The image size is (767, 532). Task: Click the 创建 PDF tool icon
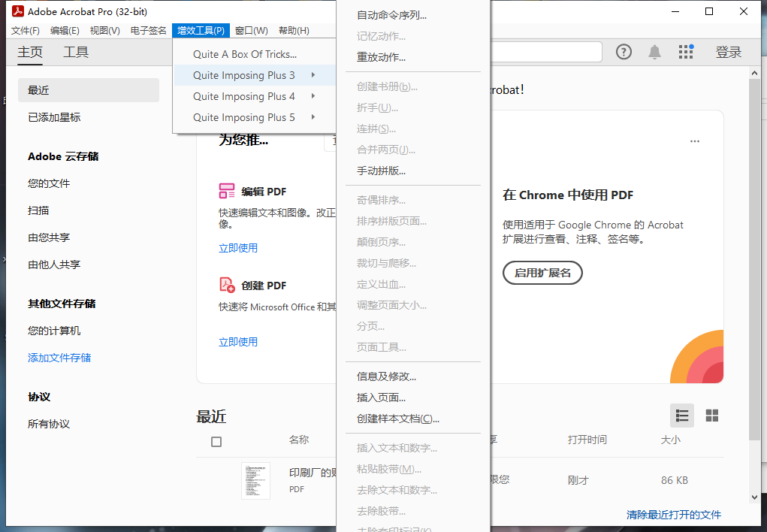[227, 285]
